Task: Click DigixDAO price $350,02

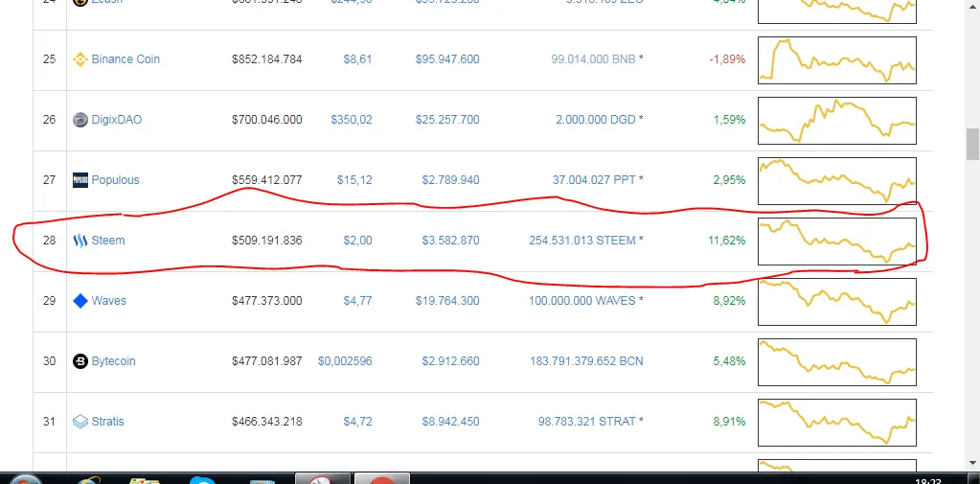Action: tap(352, 120)
